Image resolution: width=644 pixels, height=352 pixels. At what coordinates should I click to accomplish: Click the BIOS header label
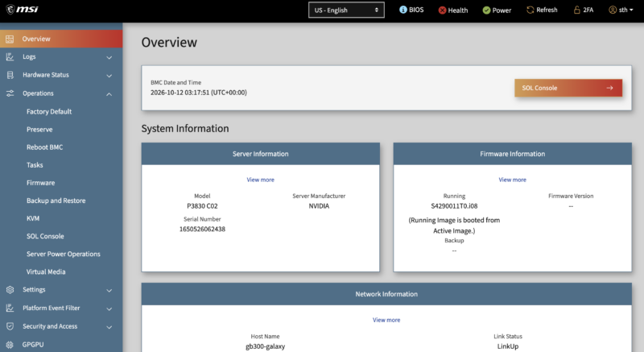click(x=416, y=10)
